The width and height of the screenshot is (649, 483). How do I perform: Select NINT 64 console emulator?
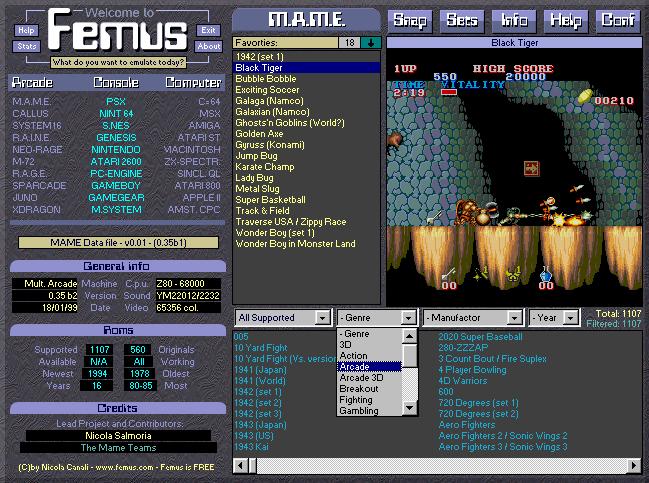pos(116,114)
